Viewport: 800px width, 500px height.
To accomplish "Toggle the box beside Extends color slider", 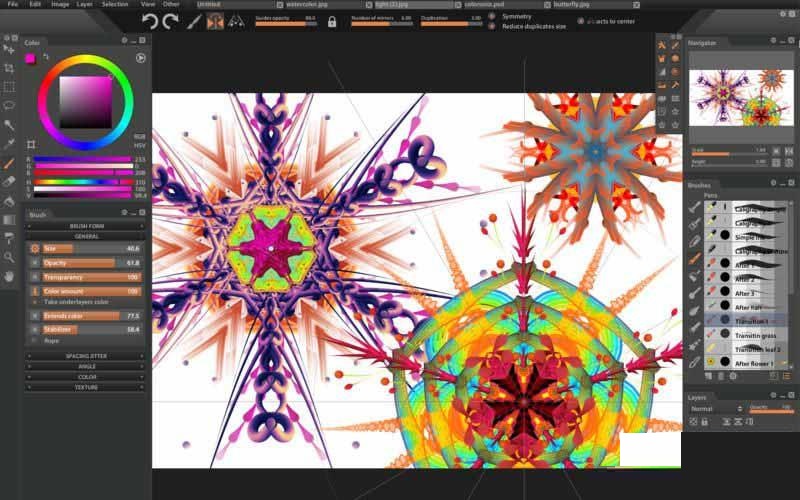I will [35, 316].
